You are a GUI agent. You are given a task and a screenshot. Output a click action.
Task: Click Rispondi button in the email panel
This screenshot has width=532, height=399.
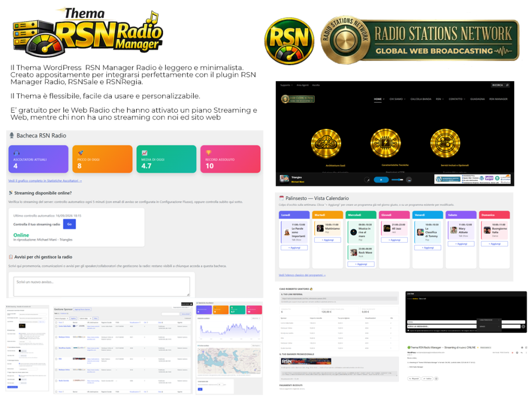point(414,379)
